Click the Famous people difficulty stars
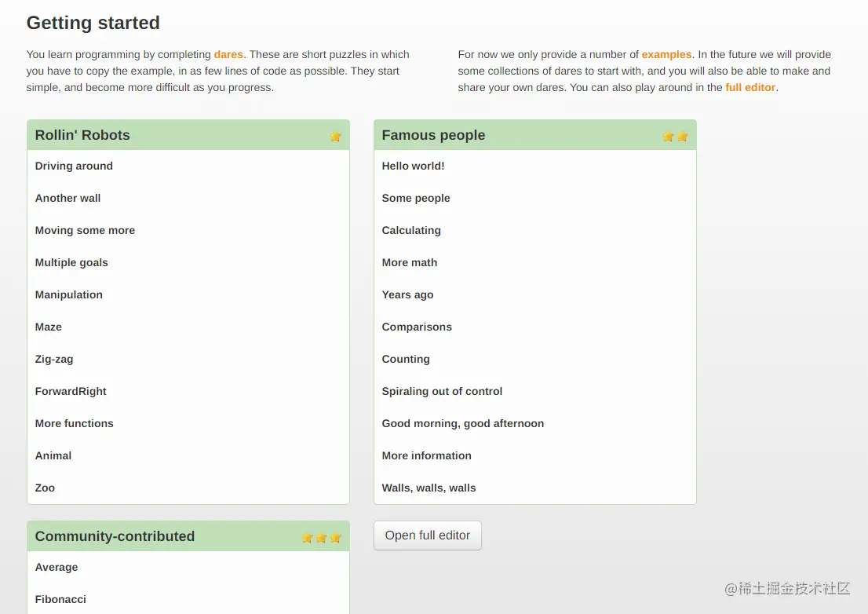Image resolution: width=868 pixels, height=614 pixels. point(675,136)
